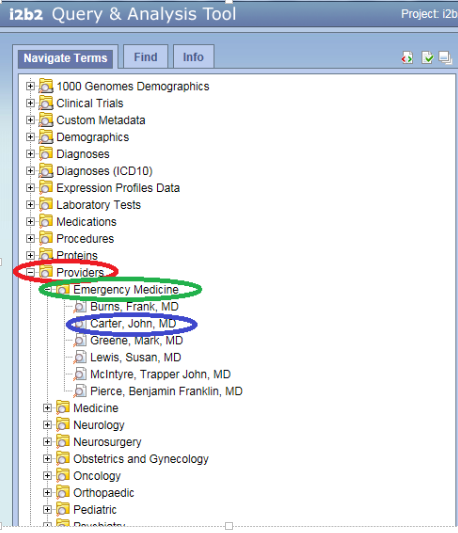Open the Info tab

tap(193, 57)
